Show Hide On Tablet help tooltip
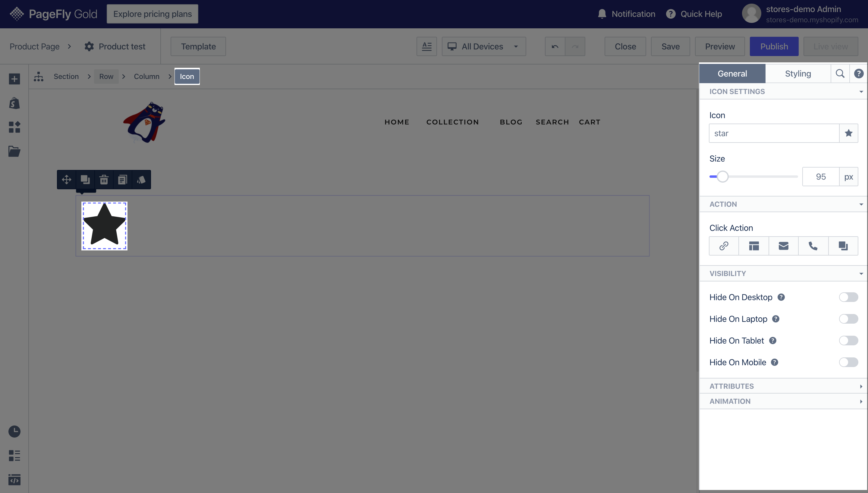 [772, 340]
